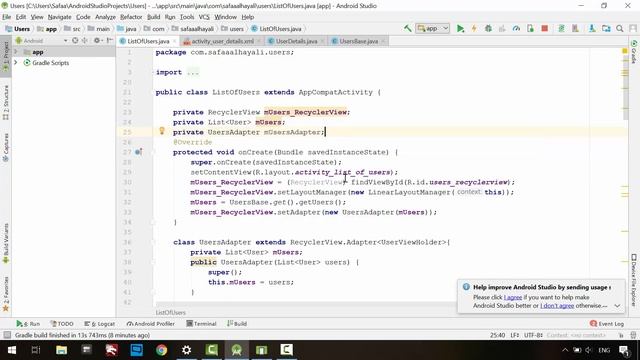This screenshot has width=640, height=360.
Task: Click the Android Studio taskbar icon
Action: 237,350
